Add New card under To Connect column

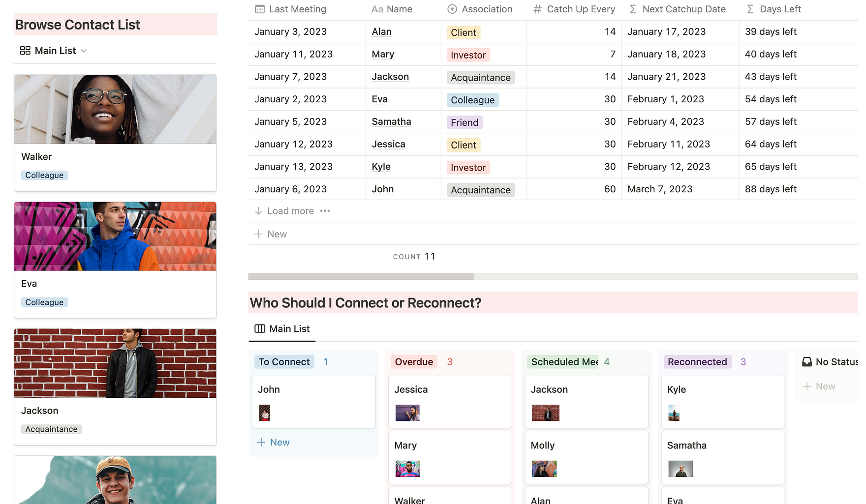coord(274,443)
